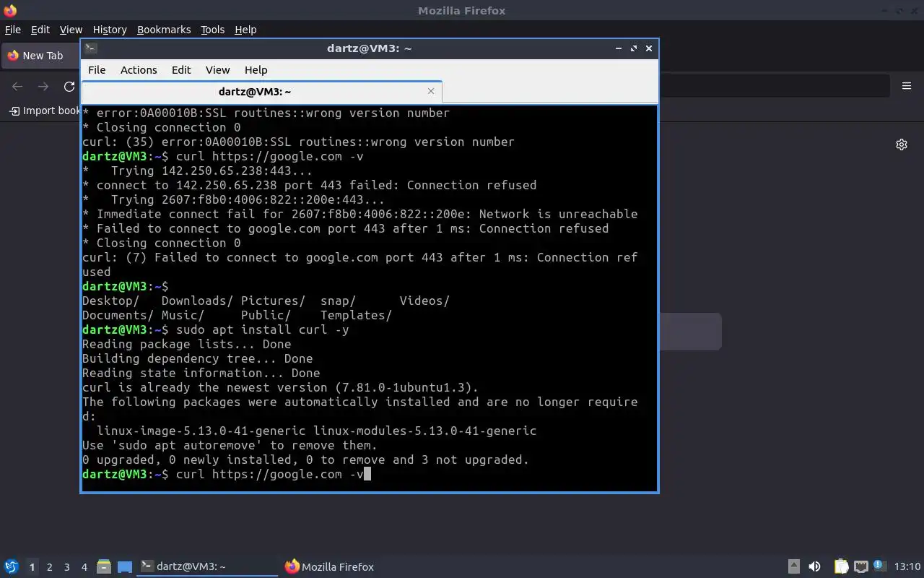This screenshot has width=924, height=578.
Task: Open the application launcher menu in taskbar
Action: tap(11, 566)
